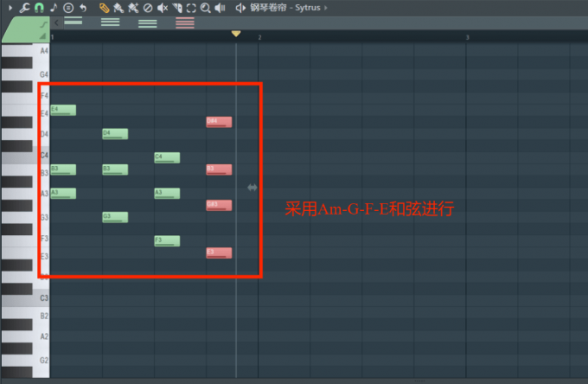This screenshot has width=588, height=384.
Task: Select the red G#3 note
Action: click(219, 205)
